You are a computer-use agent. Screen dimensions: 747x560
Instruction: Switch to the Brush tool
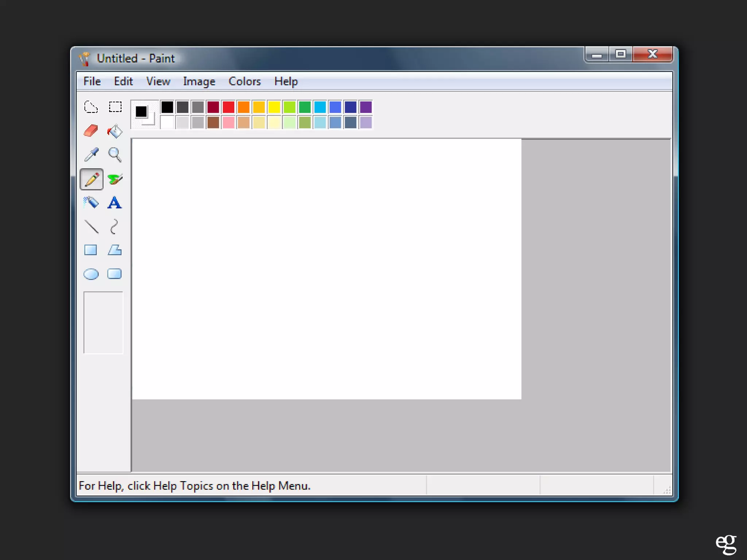point(115,179)
